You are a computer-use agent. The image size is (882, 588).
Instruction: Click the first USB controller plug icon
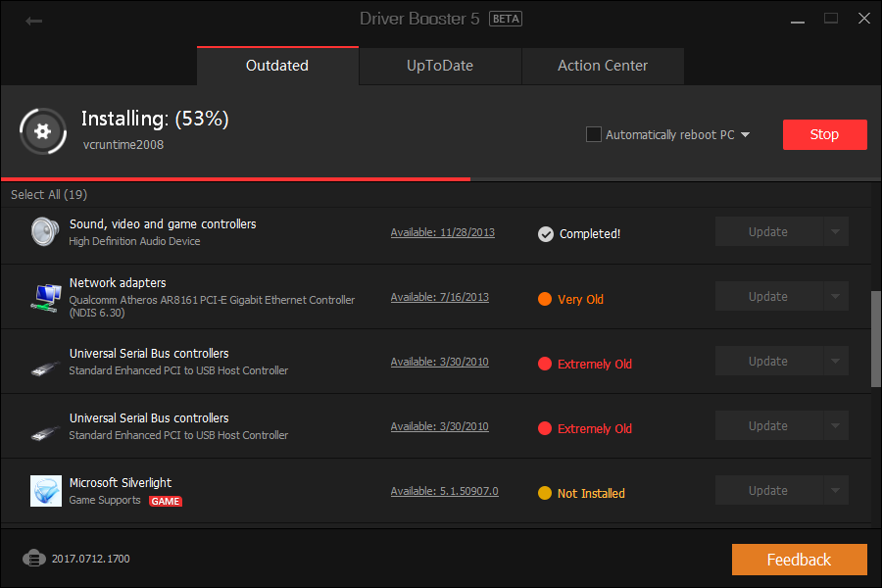coord(45,367)
